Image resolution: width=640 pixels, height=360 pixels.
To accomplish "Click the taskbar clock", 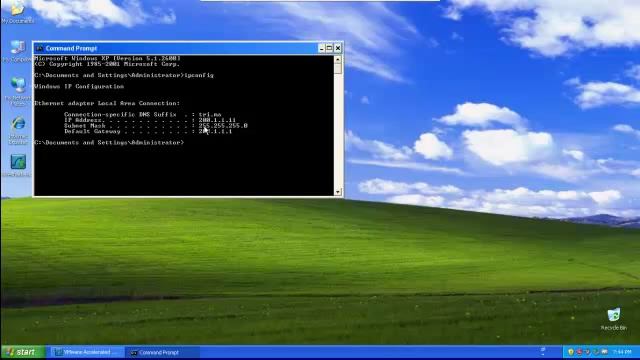I will click(x=622, y=352).
